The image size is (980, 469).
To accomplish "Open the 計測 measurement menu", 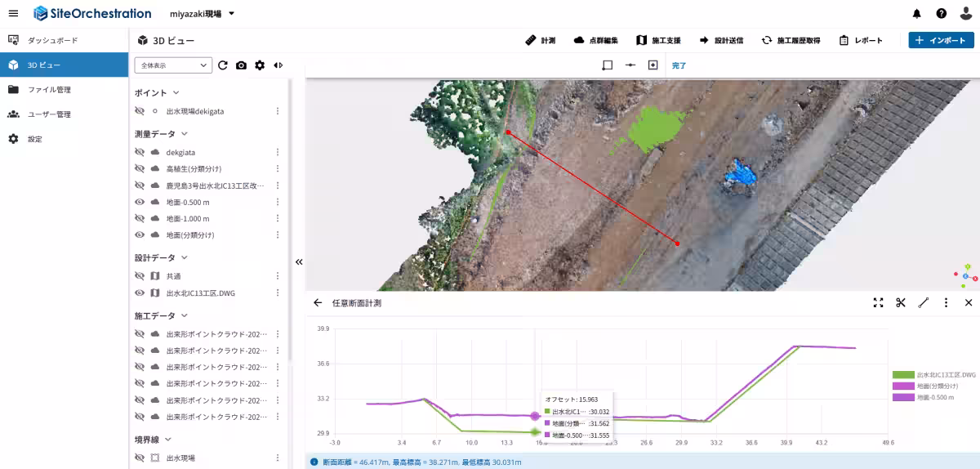I will (540, 40).
